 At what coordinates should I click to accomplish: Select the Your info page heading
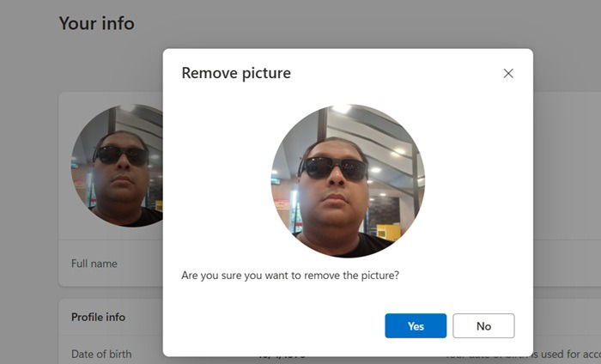coord(96,23)
